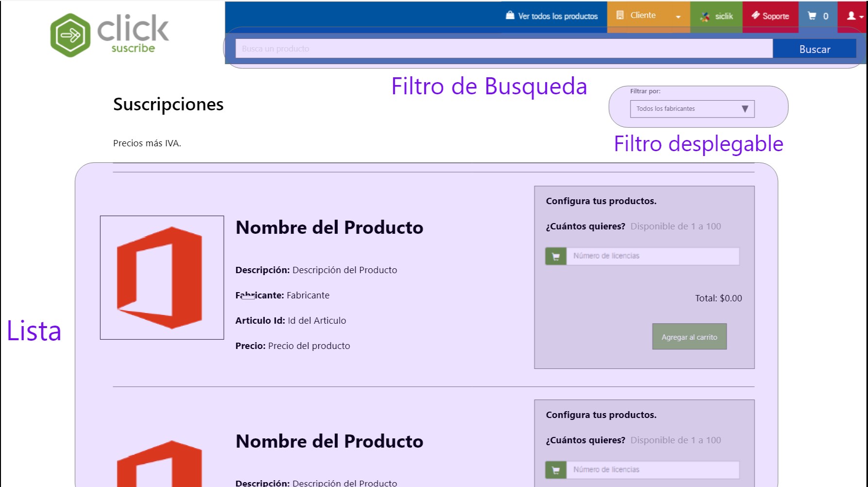Select second 'Configura tus productos.' heading

point(601,415)
